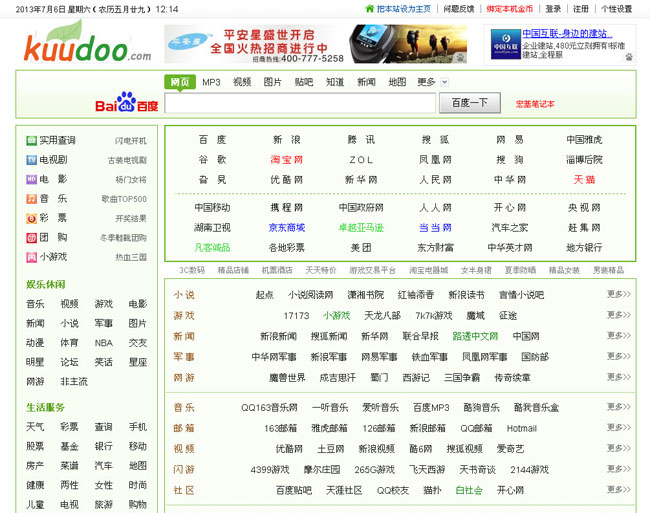The width and height of the screenshot is (650, 513).
Task: Open 个性设置 settings link
Action: point(616,9)
